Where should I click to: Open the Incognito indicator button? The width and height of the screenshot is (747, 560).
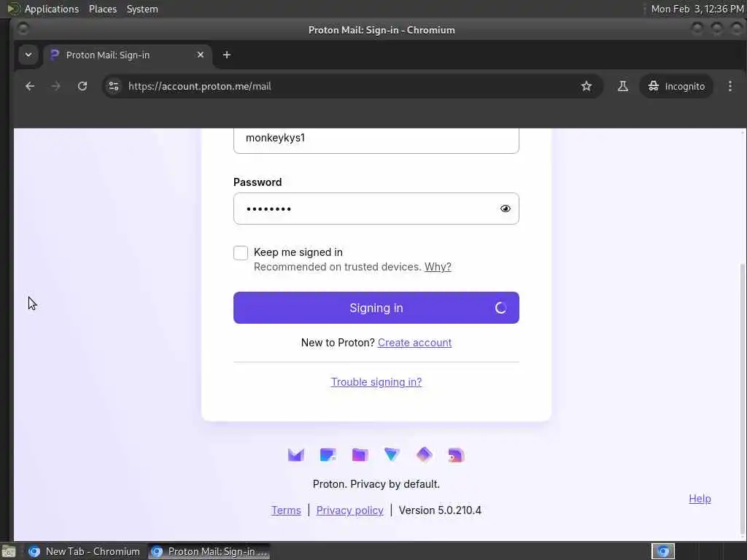click(676, 86)
